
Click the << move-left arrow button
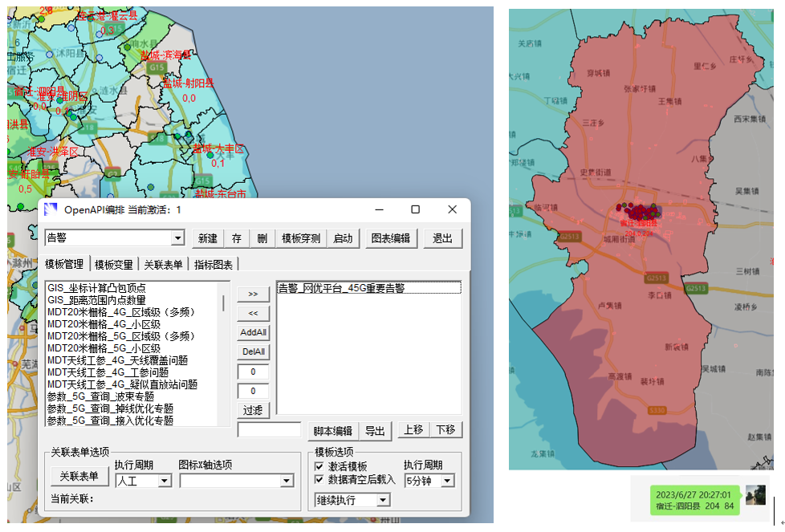coord(254,313)
